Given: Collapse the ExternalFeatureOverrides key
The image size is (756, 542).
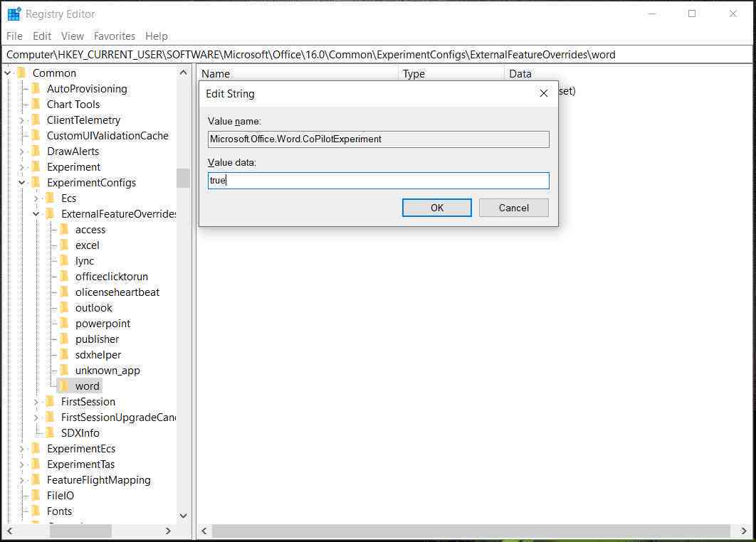Looking at the screenshot, I should coord(36,214).
